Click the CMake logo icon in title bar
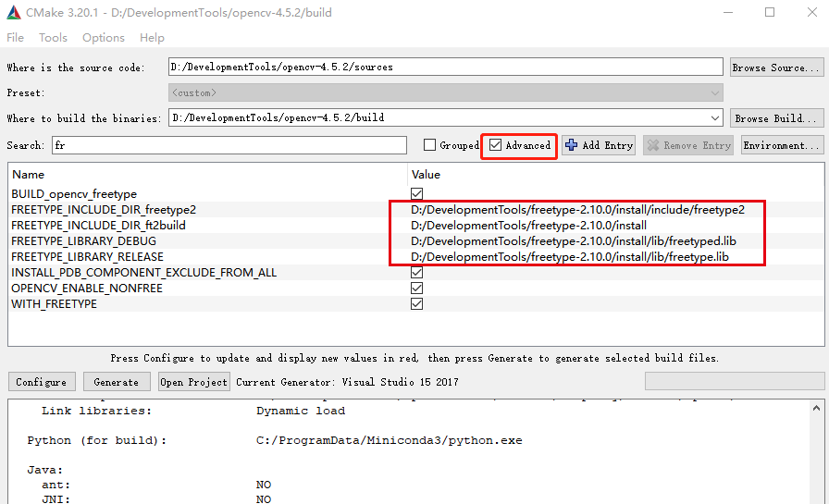 pos(14,13)
